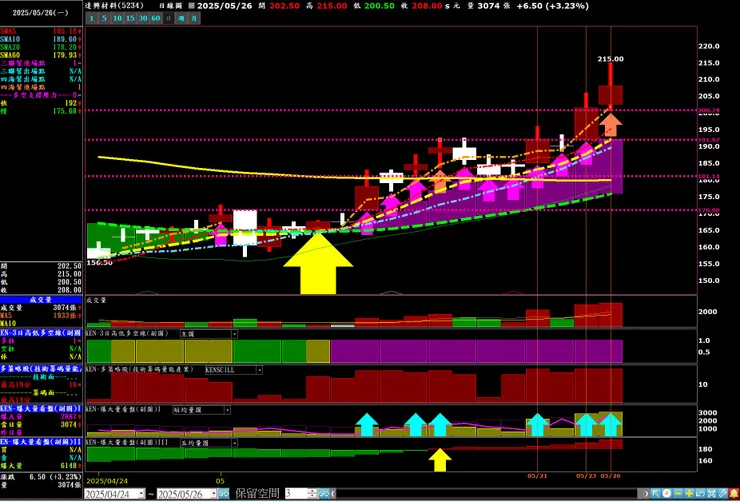Click the 慢 175.68 value row
The width and height of the screenshot is (740, 502).
pyautogui.click(x=41, y=111)
